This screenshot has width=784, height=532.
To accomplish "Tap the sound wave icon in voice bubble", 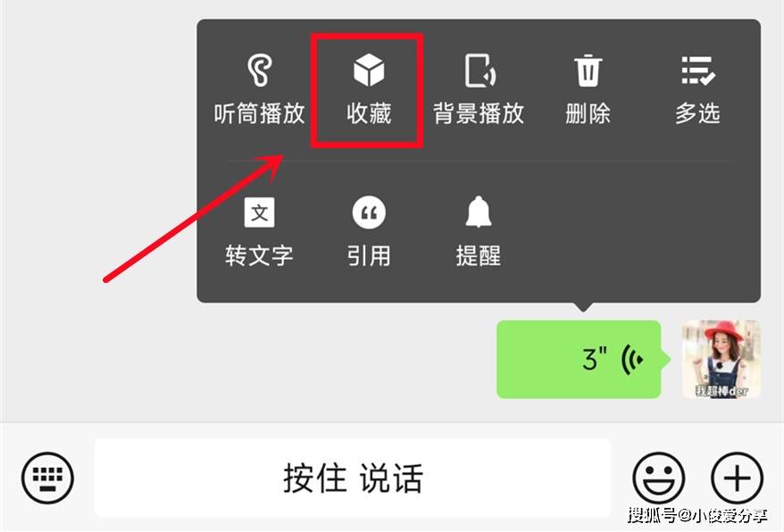I will (632, 359).
